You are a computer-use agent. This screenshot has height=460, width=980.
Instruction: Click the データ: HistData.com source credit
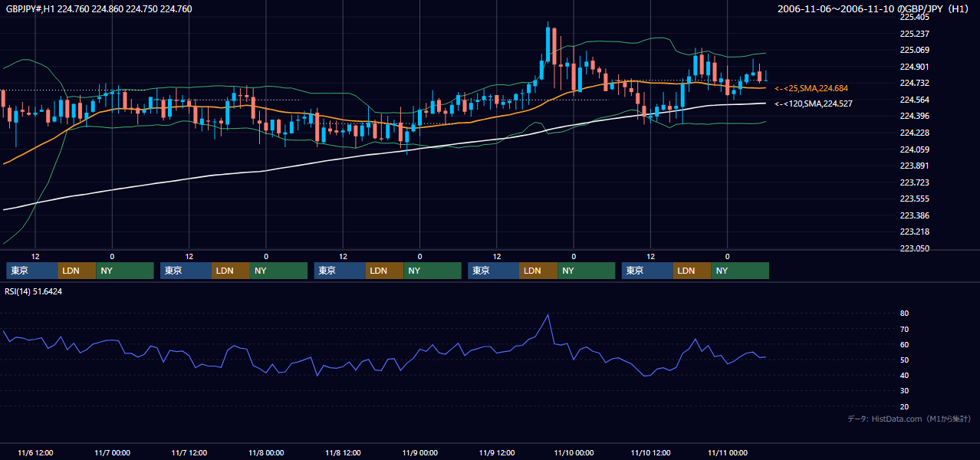pos(909,419)
